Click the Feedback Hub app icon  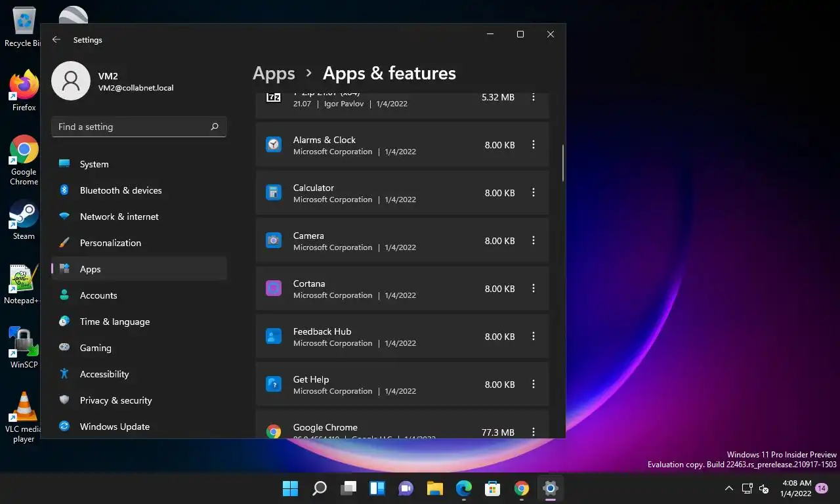(x=274, y=336)
